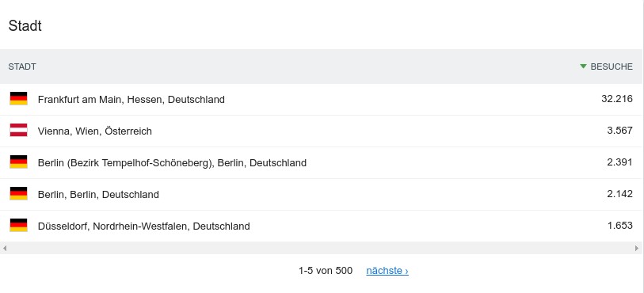Viewport: 644px width, 293px height.
Task: Click the horizontal scrollbar track
Action: pyautogui.click(x=322, y=248)
